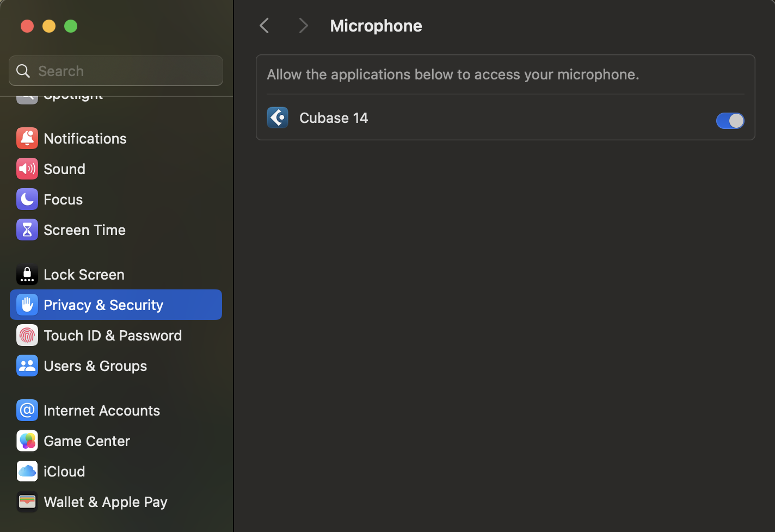Viewport: 775px width, 532px height.
Task: Click the Sound speaker icon
Action: (27, 169)
